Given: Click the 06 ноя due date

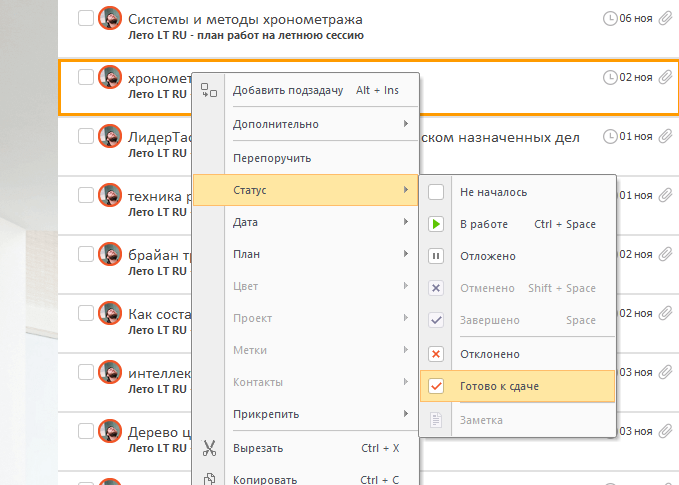Looking at the screenshot, I should [636, 18].
